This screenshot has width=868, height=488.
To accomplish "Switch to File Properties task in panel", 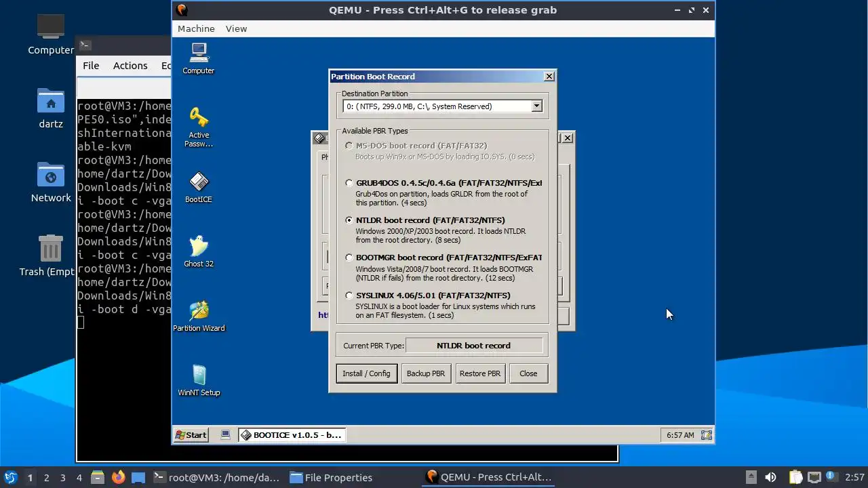I will [x=331, y=477].
